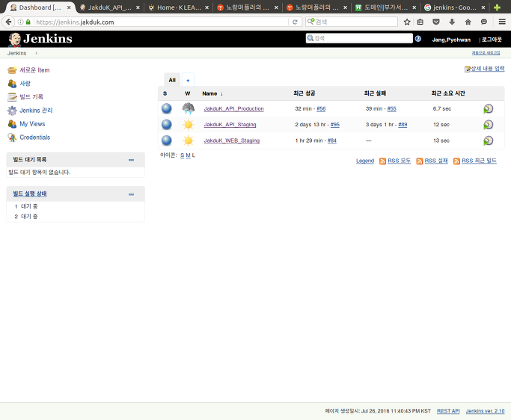This screenshot has width=511, height=420.
Task: Click the Firefox home toolbar icon
Action: point(468,22)
